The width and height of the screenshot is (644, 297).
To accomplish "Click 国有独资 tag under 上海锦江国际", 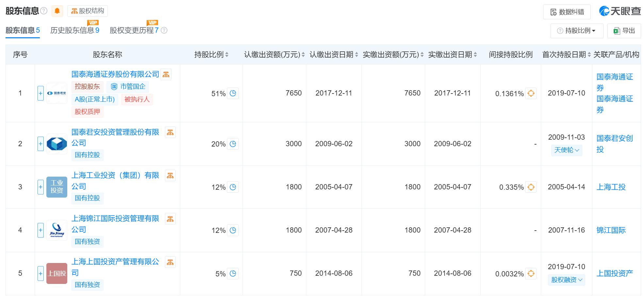I will point(87,241).
